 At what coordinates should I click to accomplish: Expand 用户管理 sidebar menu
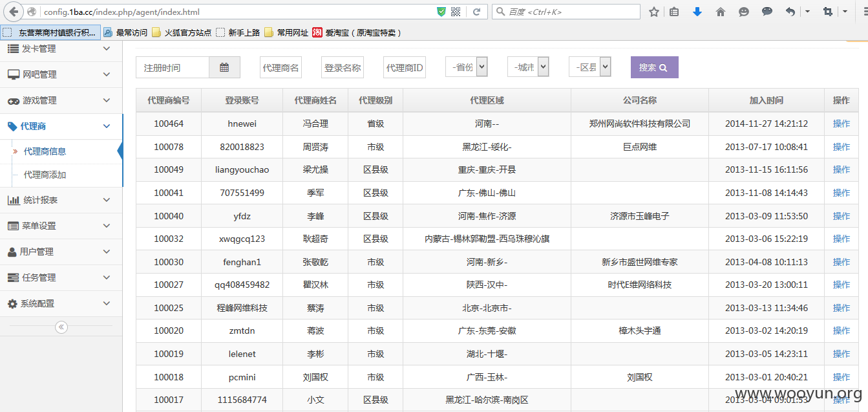click(x=61, y=252)
